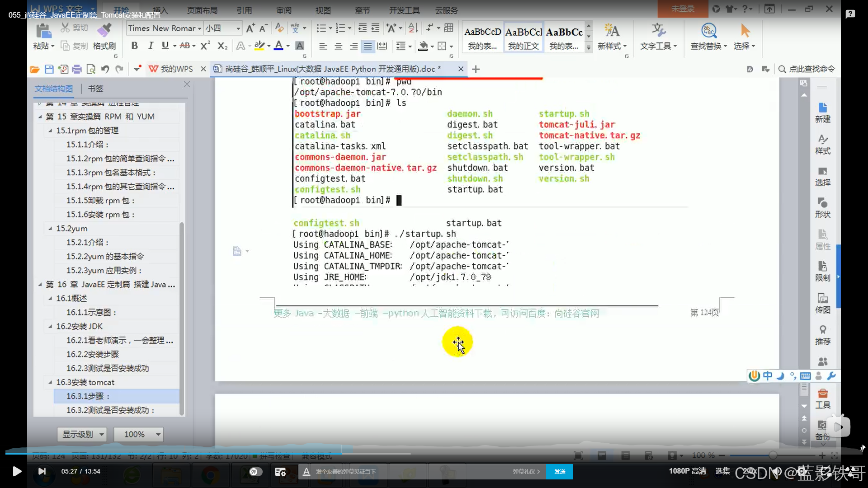The width and height of the screenshot is (868, 488).
Task: Collapse the 16.2安装 JDK outline node
Action: [x=50, y=326]
